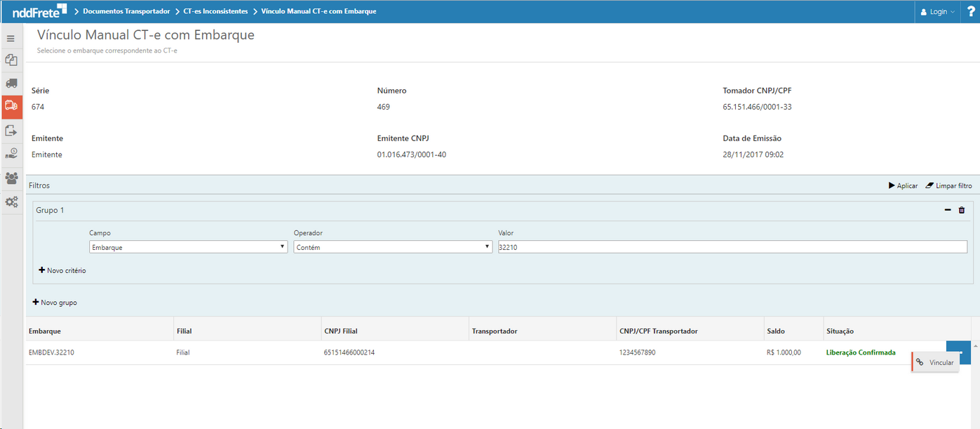Screen dimensions: 980x429
Task: Open the Campo dropdown showing Embarque
Action: (x=188, y=247)
